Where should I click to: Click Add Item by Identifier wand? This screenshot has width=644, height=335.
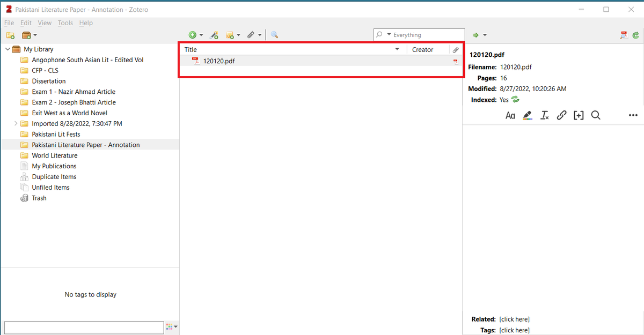pyautogui.click(x=214, y=35)
